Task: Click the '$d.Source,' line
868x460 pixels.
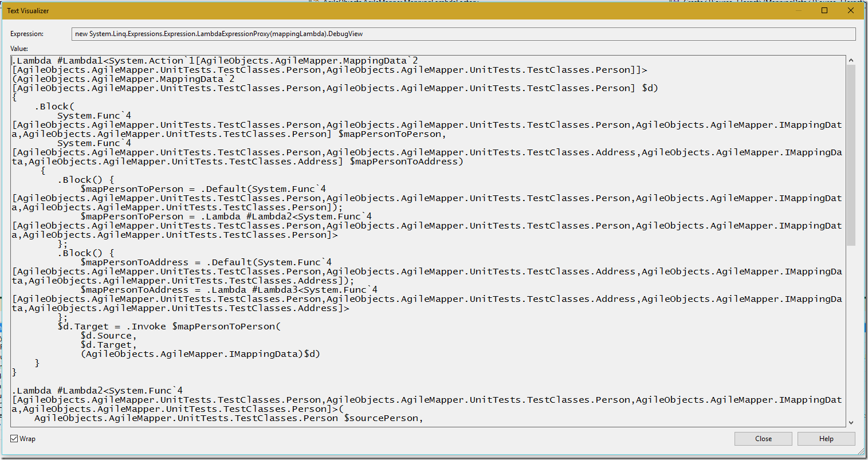Action: click(x=108, y=336)
